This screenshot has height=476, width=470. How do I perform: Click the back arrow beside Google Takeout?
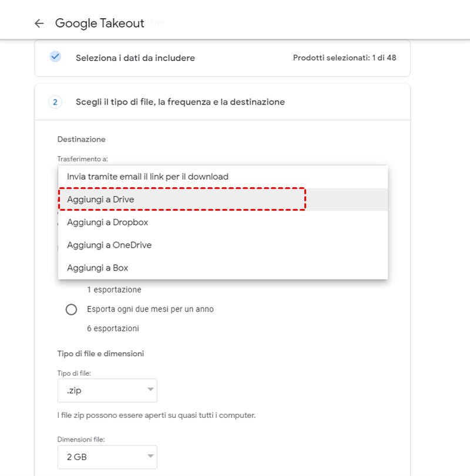[39, 23]
